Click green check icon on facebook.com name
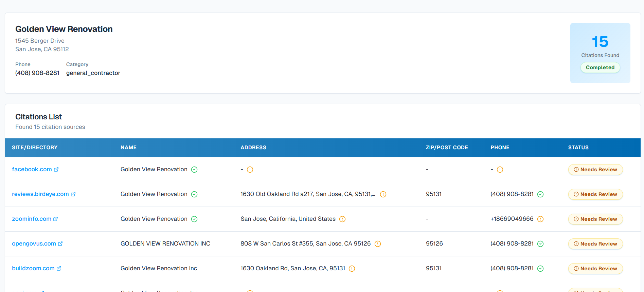This screenshot has width=644, height=292. tap(194, 170)
